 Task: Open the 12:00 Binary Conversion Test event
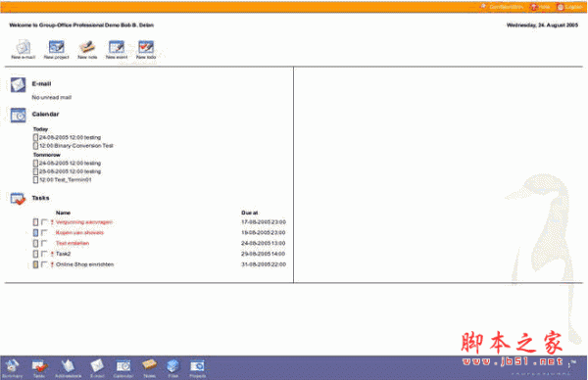click(76, 145)
